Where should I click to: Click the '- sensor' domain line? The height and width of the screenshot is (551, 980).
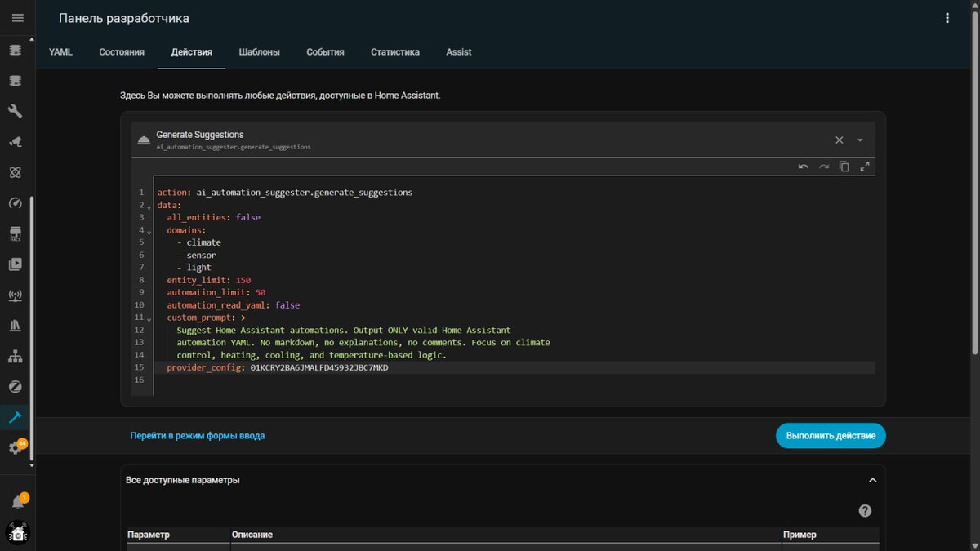tap(197, 256)
